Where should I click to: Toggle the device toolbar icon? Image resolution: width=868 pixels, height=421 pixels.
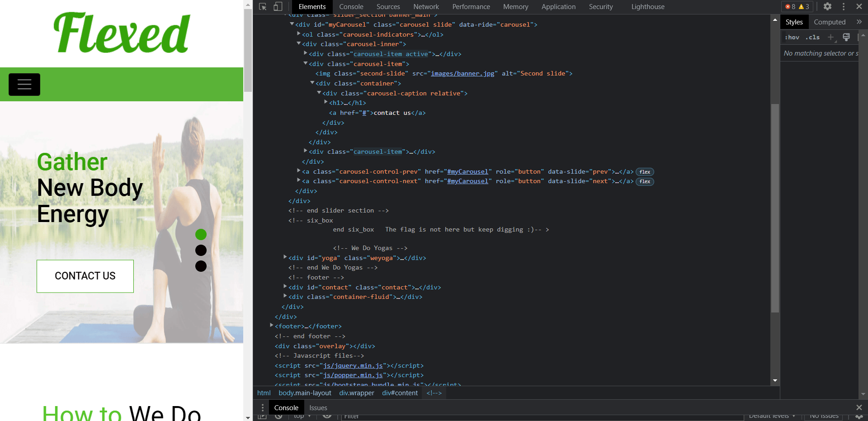(278, 7)
